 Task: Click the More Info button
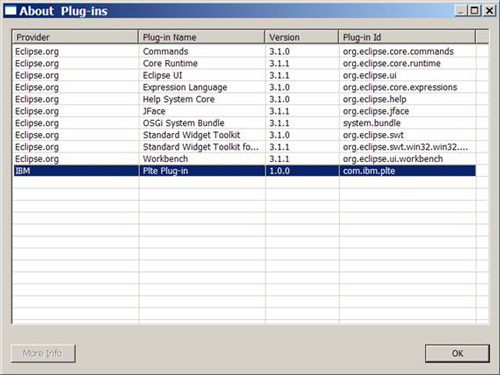coord(43,353)
